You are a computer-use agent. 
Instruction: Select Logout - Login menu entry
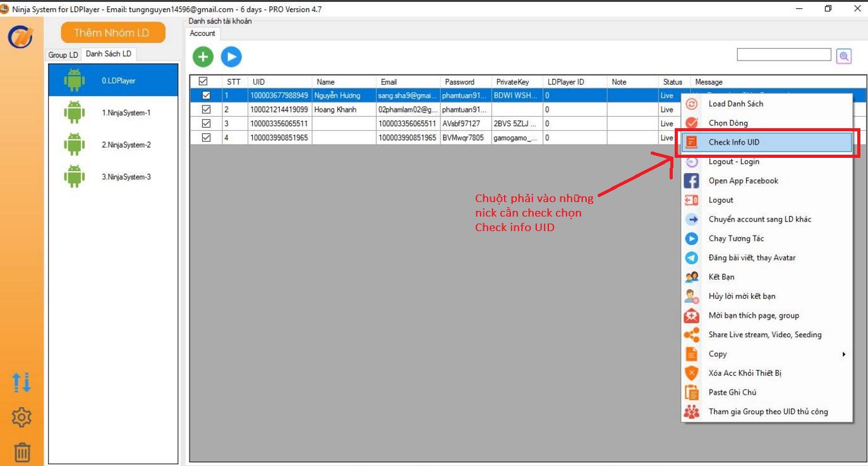pyautogui.click(x=767, y=162)
